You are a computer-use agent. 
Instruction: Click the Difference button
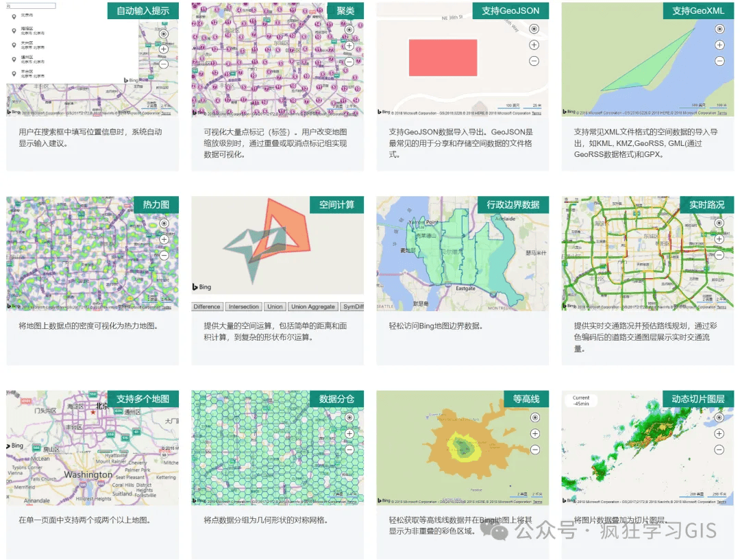coord(207,307)
